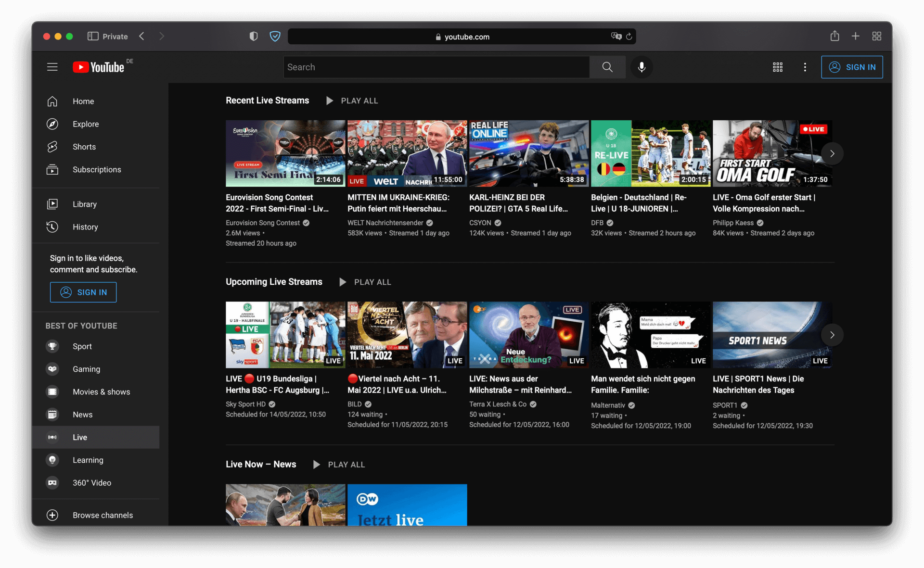Open the DFB channel link

click(x=597, y=223)
